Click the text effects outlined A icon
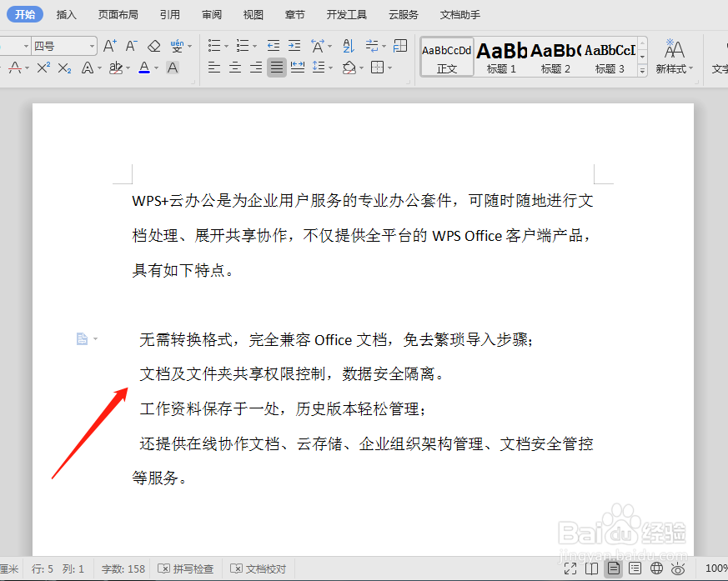This screenshot has height=581, width=728. [x=88, y=68]
